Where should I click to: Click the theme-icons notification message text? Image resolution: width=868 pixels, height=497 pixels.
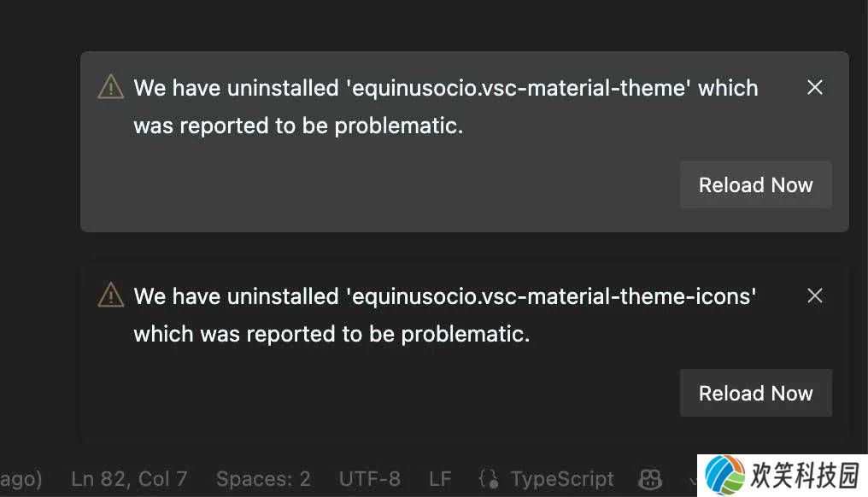[x=445, y=315]
